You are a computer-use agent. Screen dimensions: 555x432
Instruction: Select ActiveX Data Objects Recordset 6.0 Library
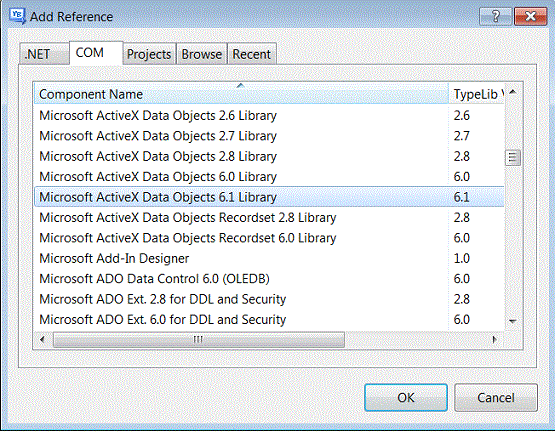pyautogui.click(x=269, y=238)
